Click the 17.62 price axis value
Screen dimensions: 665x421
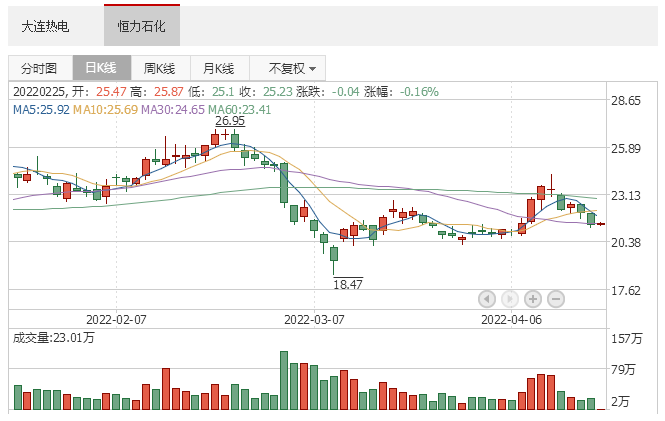tap(626, 291)
